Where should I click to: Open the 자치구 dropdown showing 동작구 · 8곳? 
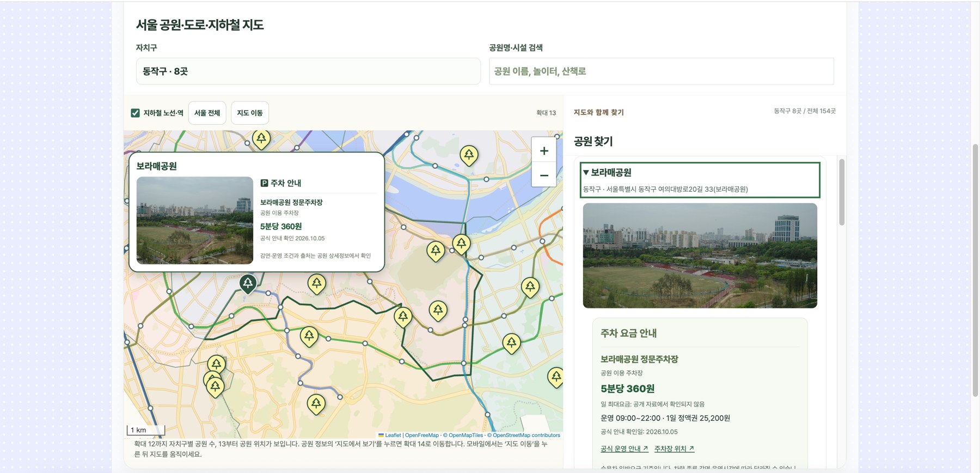point(308,71)
